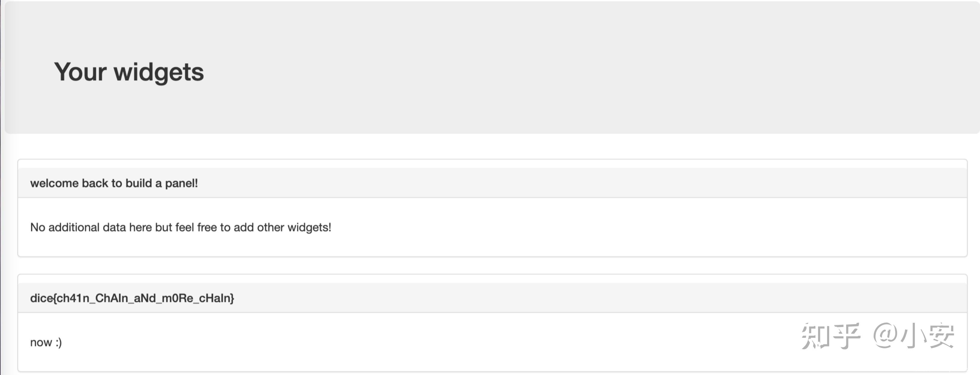Viewport: 980px width, 375px height.
Task: Click the "dice" prefix of the flag
Action: [x=41, y=298]
